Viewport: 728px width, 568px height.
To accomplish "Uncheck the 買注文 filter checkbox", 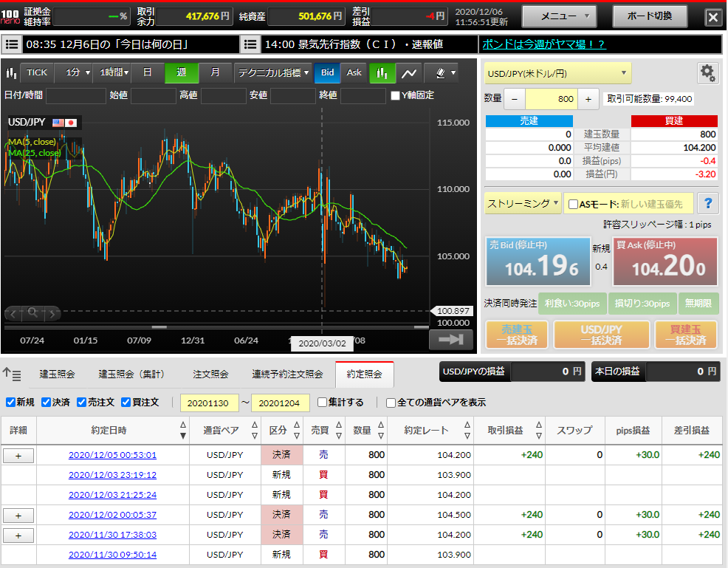I will pyautogui.click(x=126, y=403).
